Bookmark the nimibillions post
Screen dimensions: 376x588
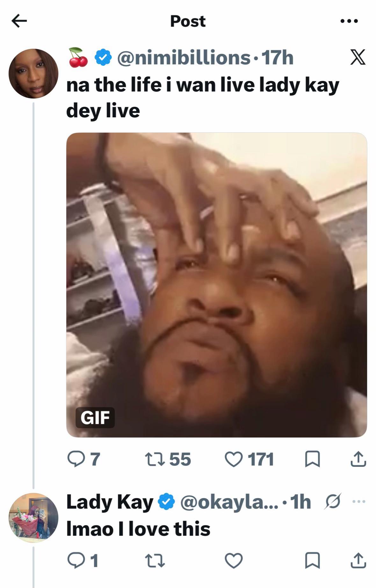click(312, 459)
